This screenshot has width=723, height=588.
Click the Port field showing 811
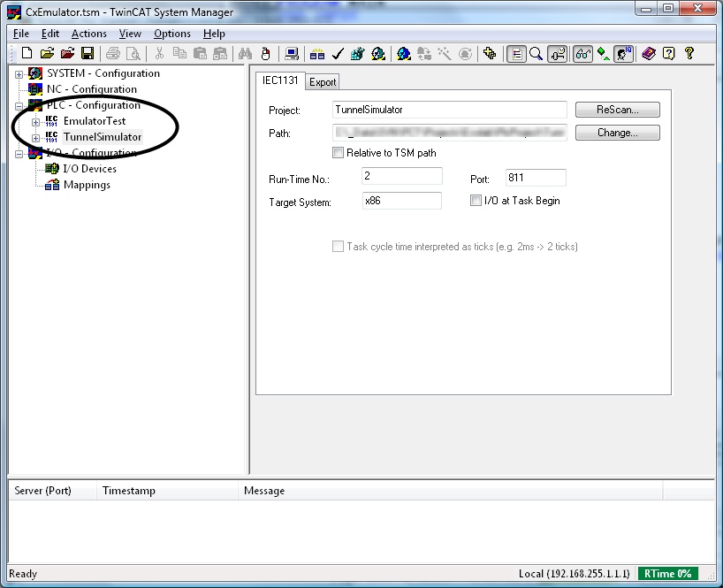(536, 178)
